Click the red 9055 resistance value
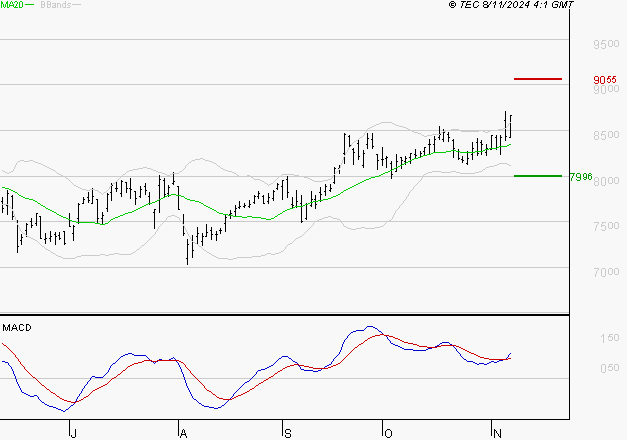The width and height of the screenshot is (627, 440). pos(605,80)
